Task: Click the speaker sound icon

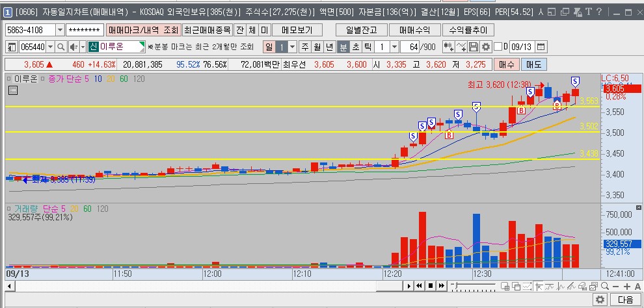Action: (73, 47)
